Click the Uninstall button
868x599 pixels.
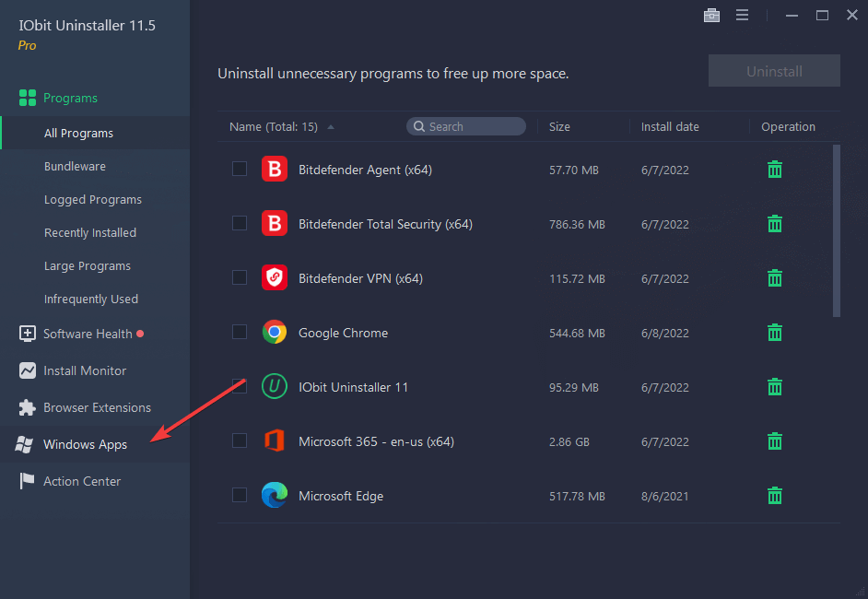click(774, 71)
